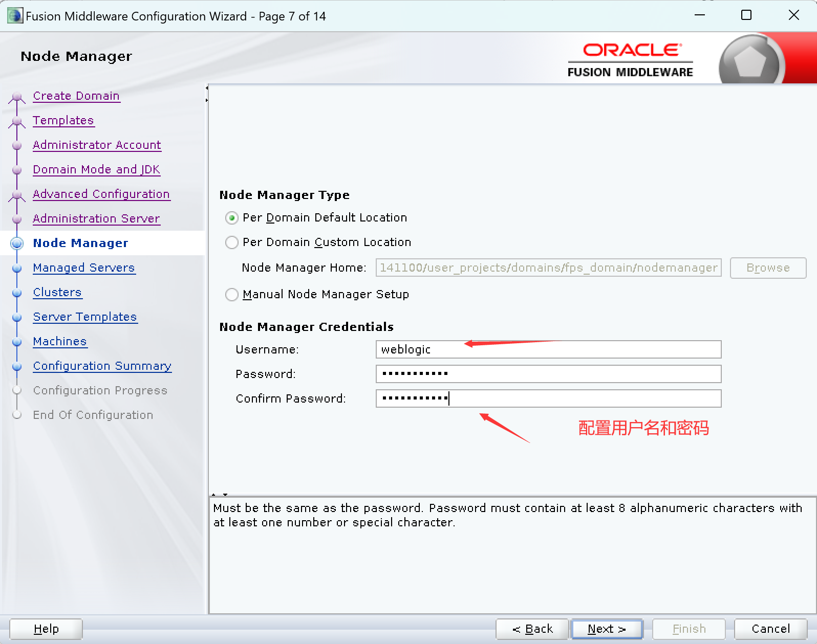This screenshot has width=817, height=644.
Task: Go to the Templates step
Action: click(x=63, y=121)
